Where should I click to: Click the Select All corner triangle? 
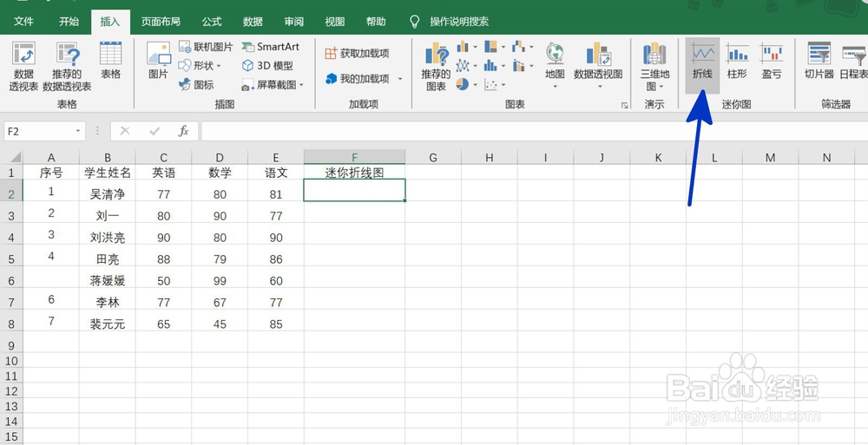coord(15,157)
